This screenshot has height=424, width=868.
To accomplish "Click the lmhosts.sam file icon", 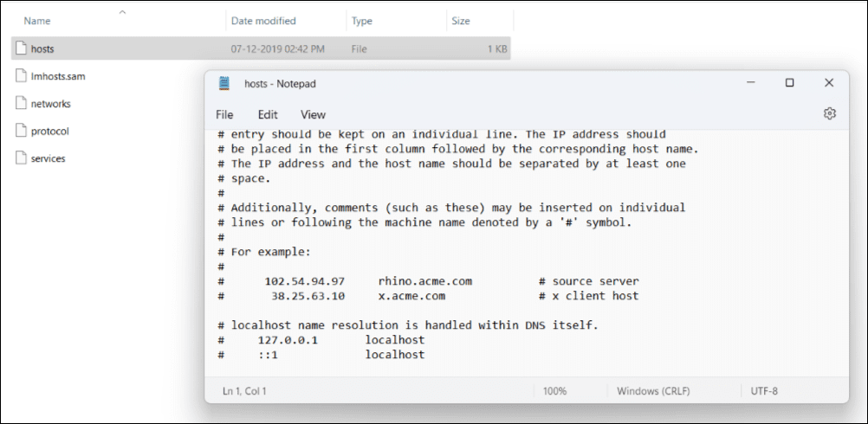I will coord(21,76).
